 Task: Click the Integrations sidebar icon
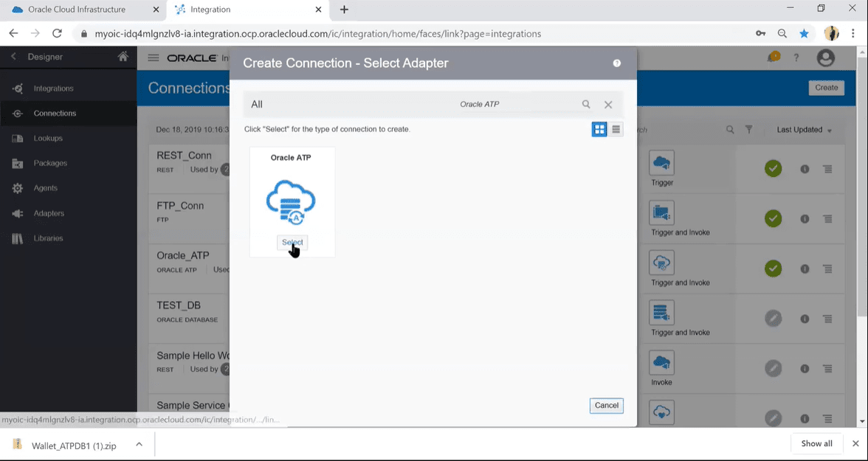tap(18, 89)
